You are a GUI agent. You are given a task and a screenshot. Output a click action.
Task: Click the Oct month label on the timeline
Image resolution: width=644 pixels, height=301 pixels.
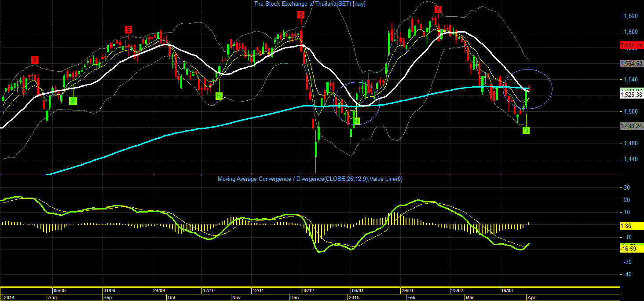(x=172, y=297)
